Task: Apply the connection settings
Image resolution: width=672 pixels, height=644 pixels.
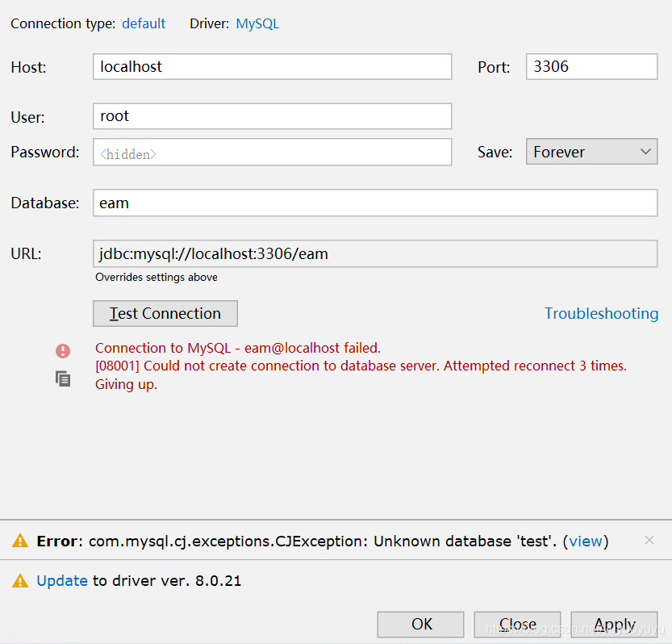Action: point(614,625)
